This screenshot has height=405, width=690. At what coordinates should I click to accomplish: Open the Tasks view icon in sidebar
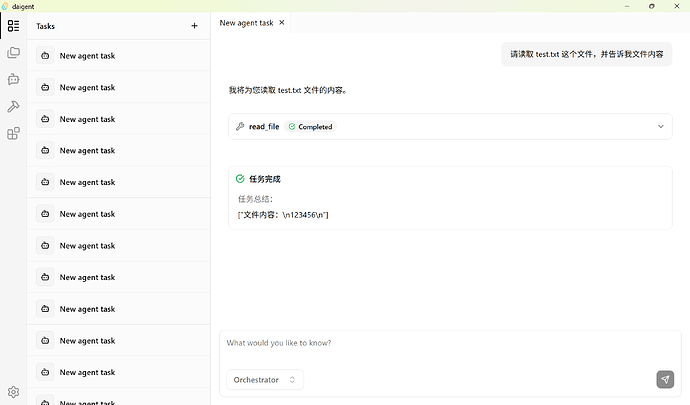point(13,26)
